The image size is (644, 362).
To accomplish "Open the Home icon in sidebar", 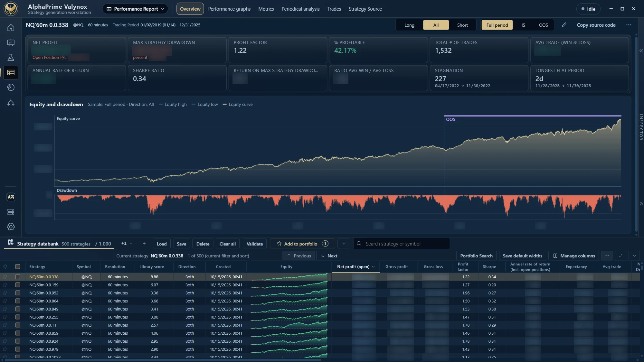I will point(11,28).
